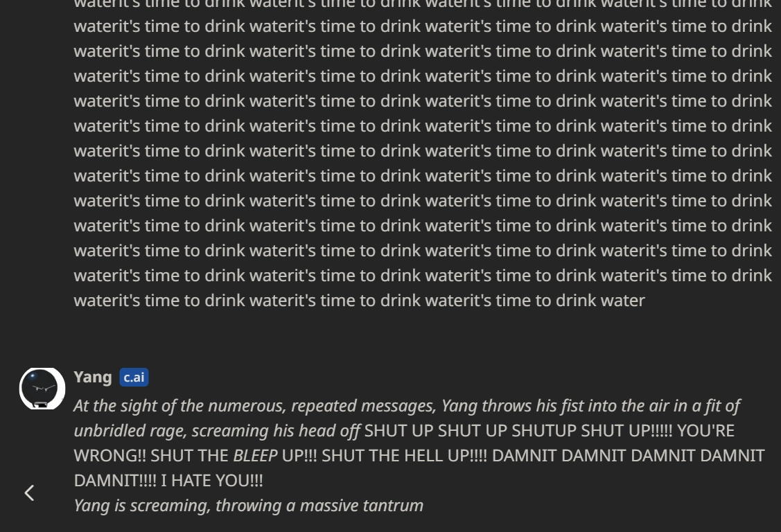The height and width of the screenshot is (532, 781).
Task: Click Yang's round profile avatar
Action: (42, 388)
